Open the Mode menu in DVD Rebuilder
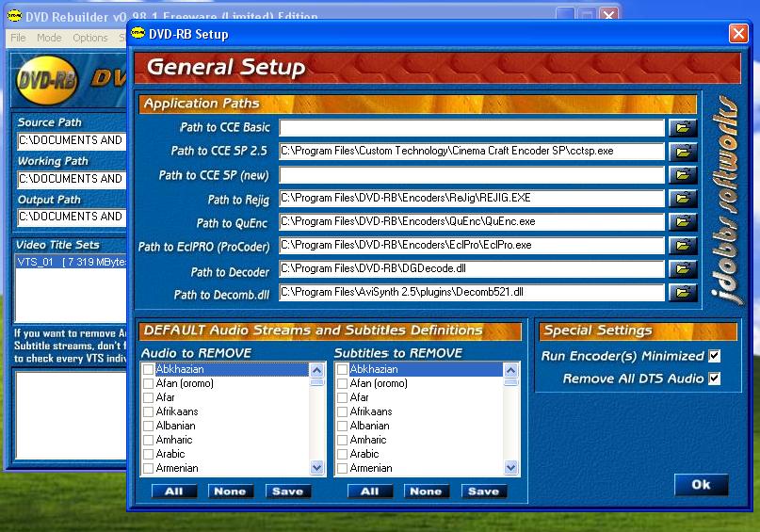Screen dimensions: 760x532 [49, 38]
